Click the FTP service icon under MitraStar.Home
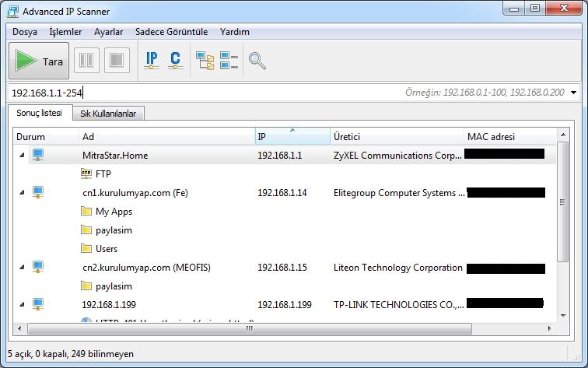The image size is (588, 368). [x=86, y=173]
